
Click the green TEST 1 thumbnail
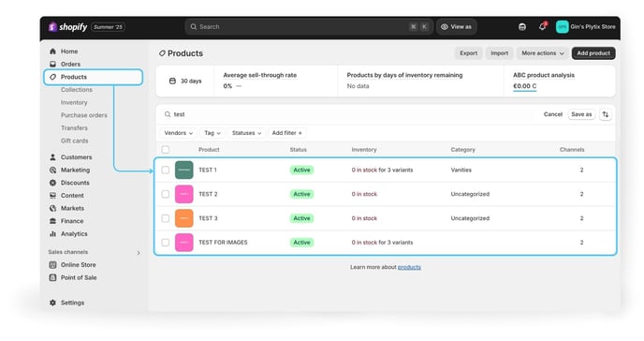[x=184, y=170]
